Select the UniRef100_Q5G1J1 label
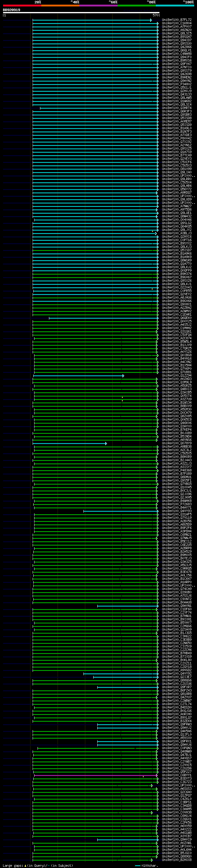This screenshot has width=197, height=868. point(177,88)
